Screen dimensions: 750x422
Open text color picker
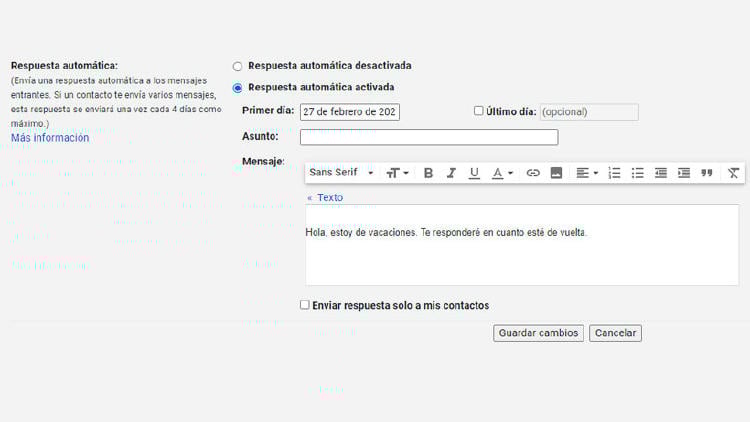click(502, 173)
